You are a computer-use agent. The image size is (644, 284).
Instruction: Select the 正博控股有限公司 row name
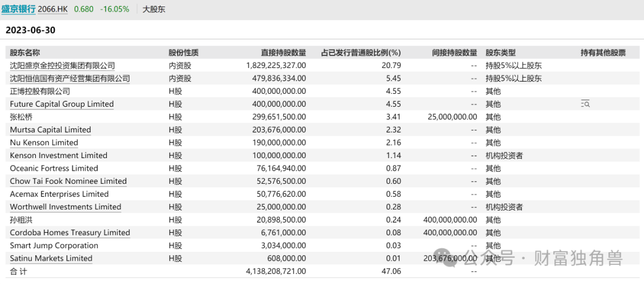pyautogui.click(x=40, y=91)
